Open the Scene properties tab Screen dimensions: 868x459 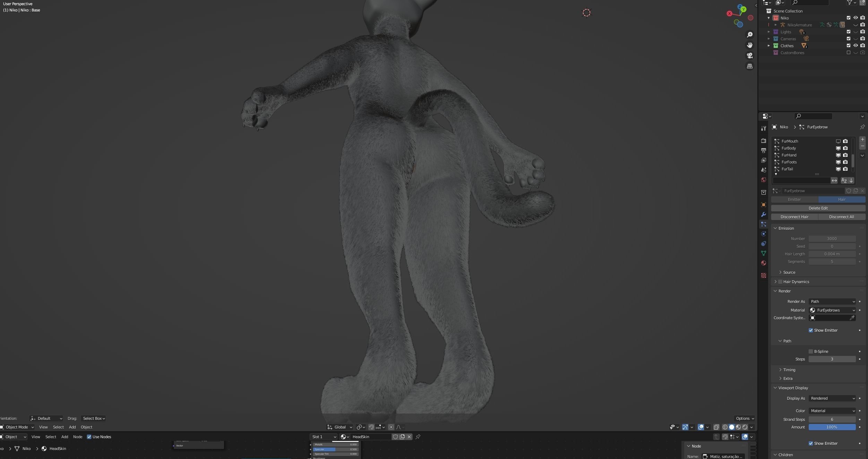(763, 170)
